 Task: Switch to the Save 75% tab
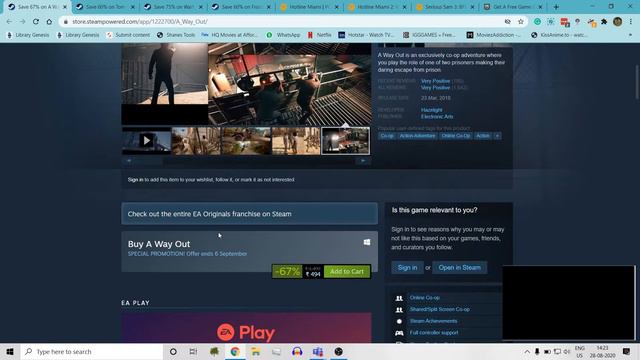point(173,7)
